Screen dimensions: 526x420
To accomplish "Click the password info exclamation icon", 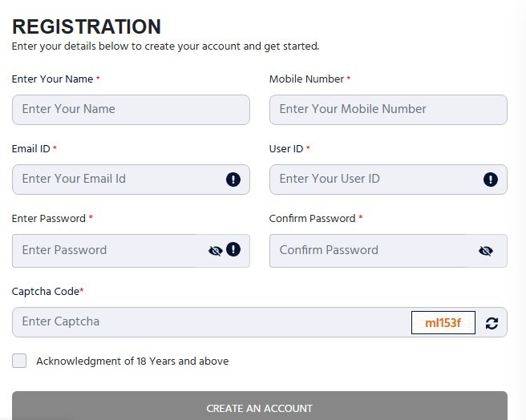I will point(233,249).
